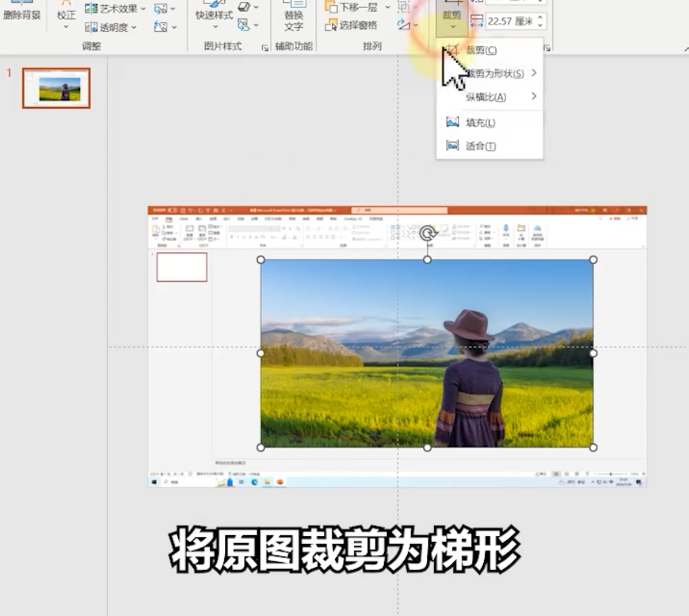The width and height of the screenshot is (689, 616).
Task: Select slide 1 thumbnail in the panel
Action: (56, 88)
